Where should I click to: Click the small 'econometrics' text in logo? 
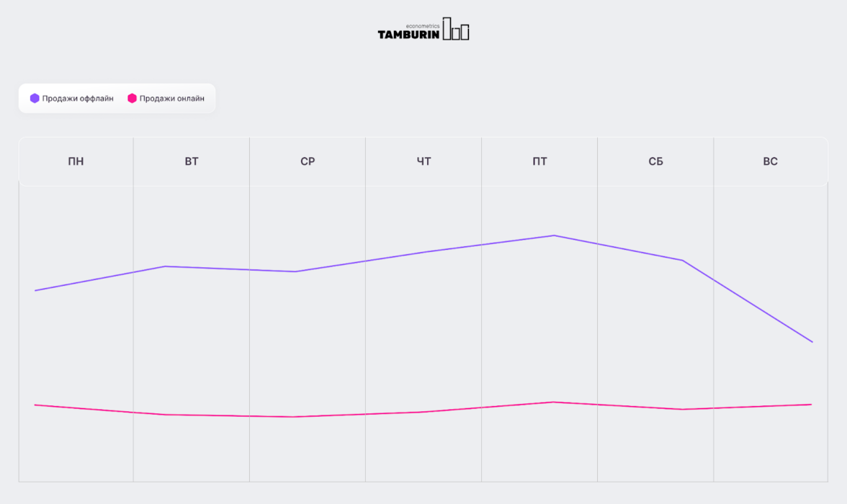422,25
